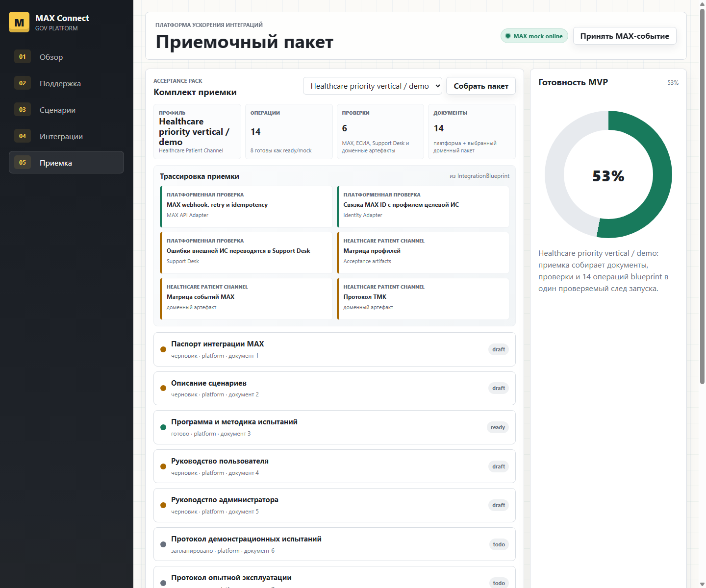Open the Протокол опытной эксплуатации document
706x588 pixels.
point(334,577)
